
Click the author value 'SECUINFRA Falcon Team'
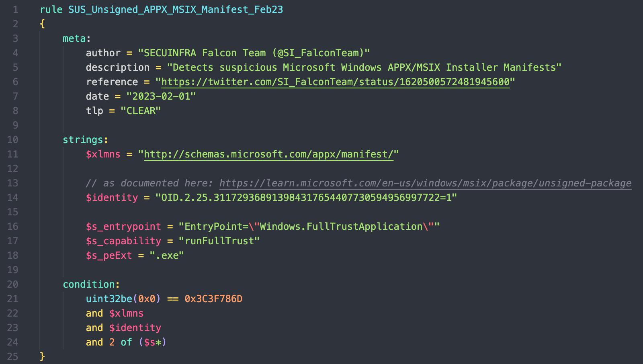pos(205,53)
